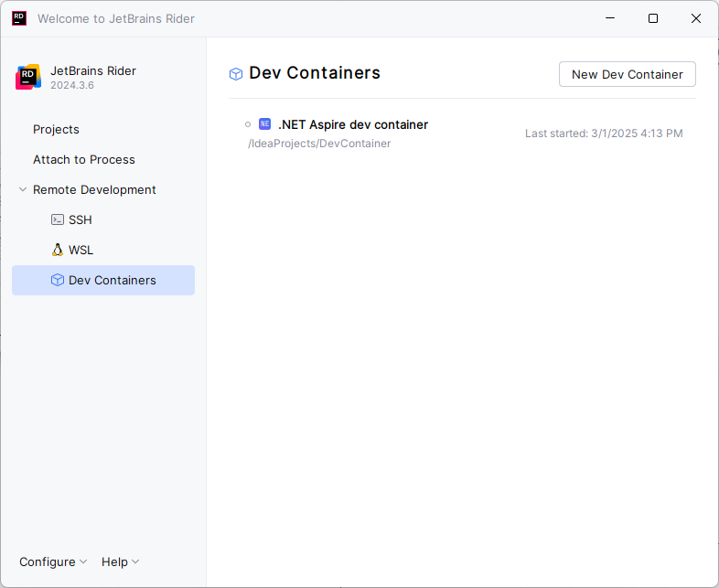Click the version 2024.3.6 text

point(72,85)
